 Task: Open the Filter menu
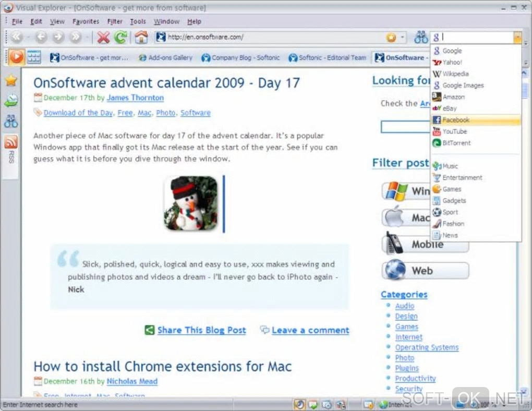click(115, 21)
